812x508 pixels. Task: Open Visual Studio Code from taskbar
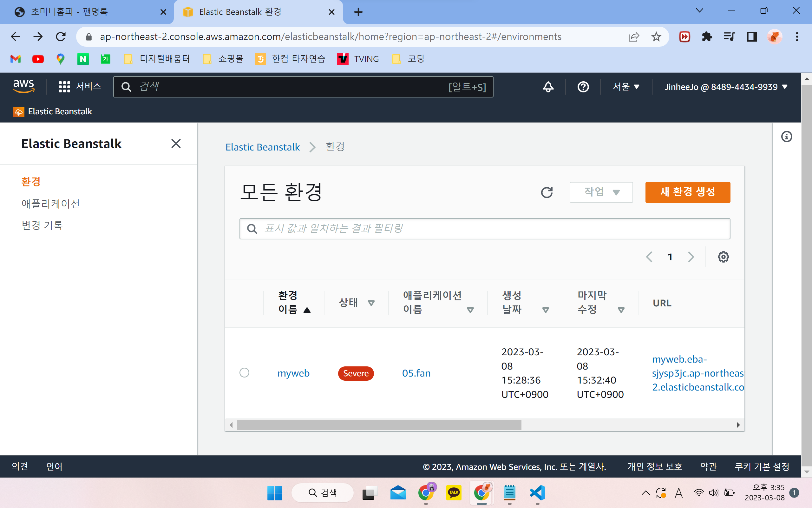(537, 492)
